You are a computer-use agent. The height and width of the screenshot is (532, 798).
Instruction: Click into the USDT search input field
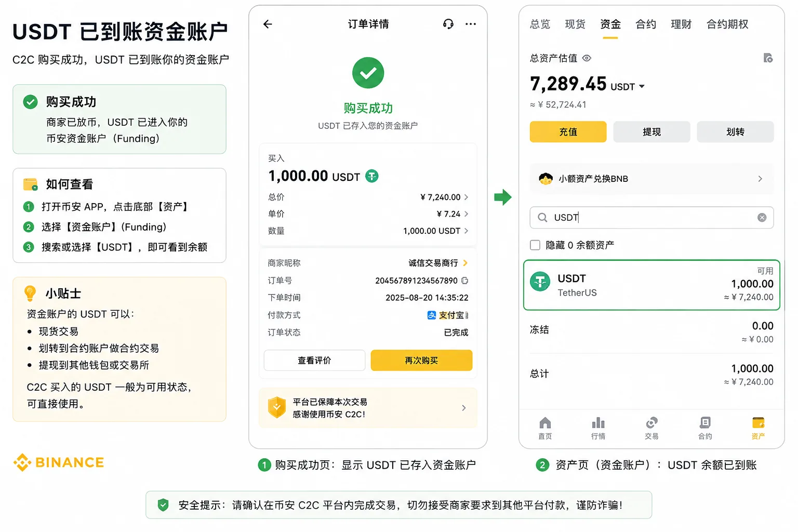[x=651, y=218]
